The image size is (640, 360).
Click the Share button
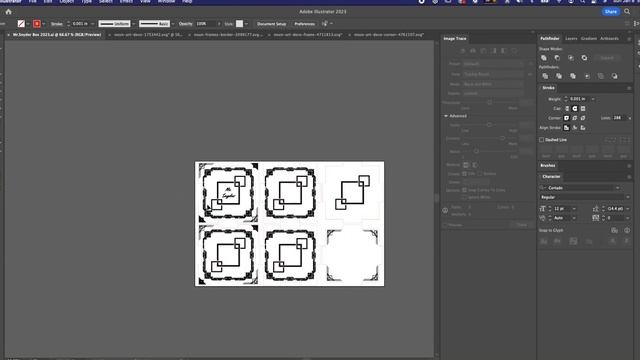pyautogui.click(x=611, y=11)
